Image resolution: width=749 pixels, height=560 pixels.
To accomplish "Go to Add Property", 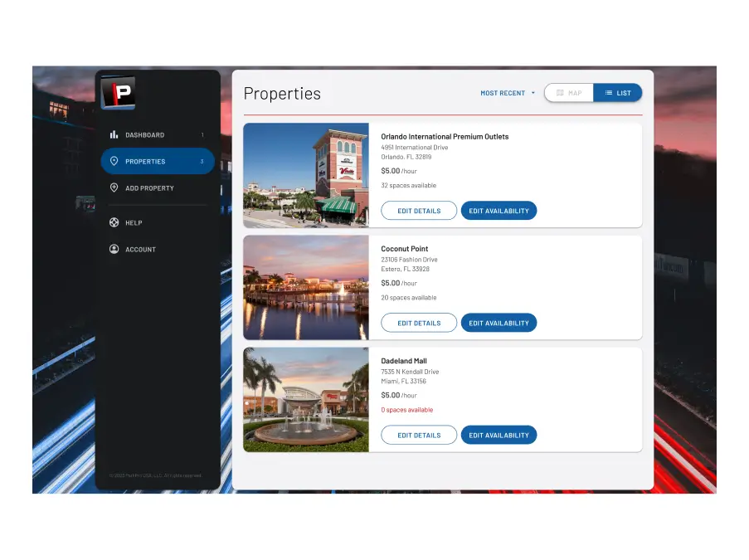I will pos(157,187).
